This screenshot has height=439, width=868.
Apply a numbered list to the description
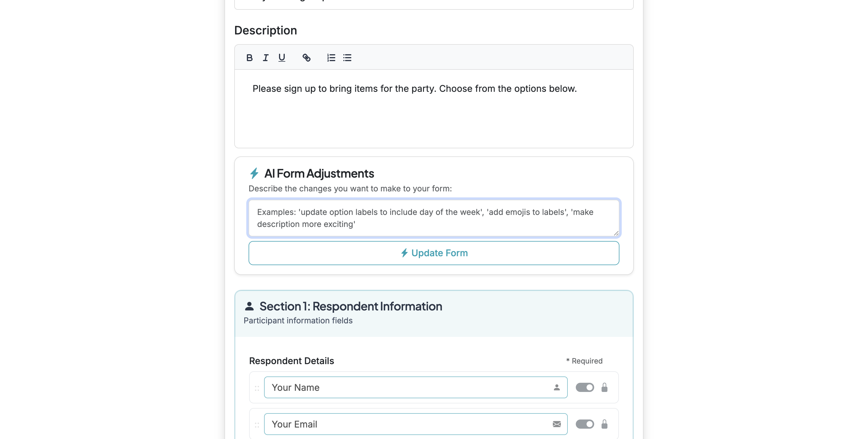click(331, 58)
